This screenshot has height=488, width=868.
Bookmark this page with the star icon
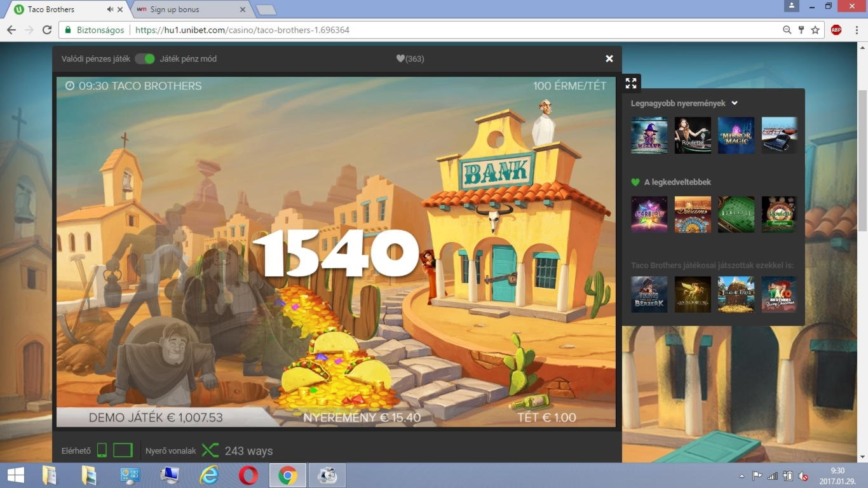coord(815,30)
